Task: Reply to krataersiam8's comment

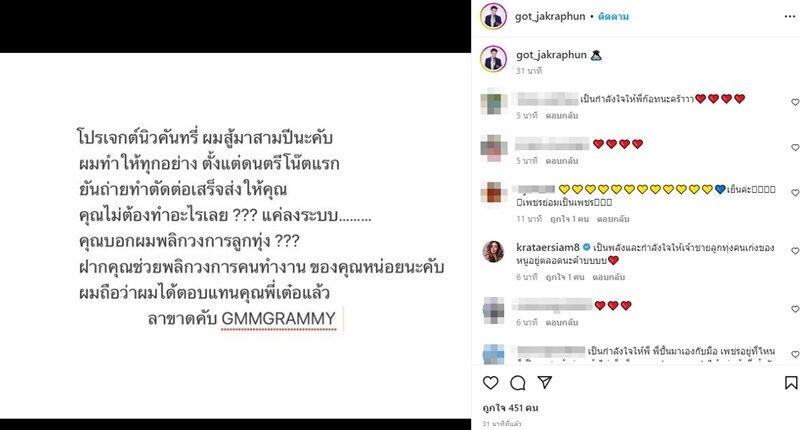Action: tap(609, 277)
